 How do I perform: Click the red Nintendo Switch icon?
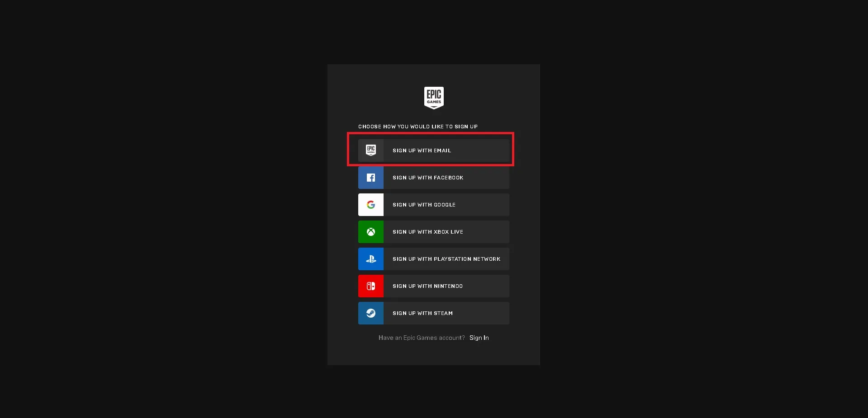(370, 286)
